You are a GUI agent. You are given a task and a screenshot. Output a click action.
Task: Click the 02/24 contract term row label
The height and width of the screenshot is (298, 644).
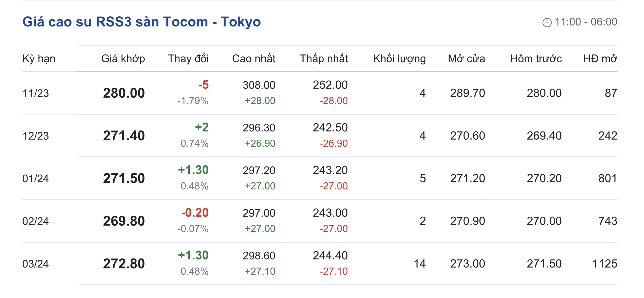coord(35,221)
